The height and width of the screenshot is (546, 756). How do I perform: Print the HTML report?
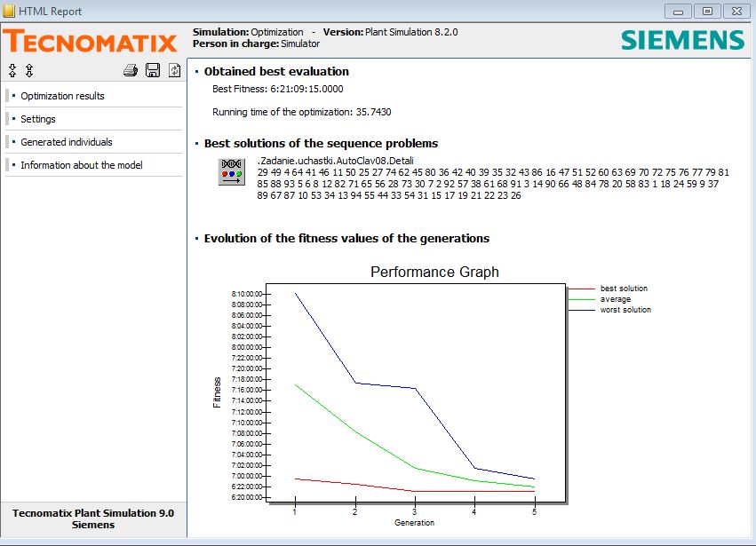131,70
